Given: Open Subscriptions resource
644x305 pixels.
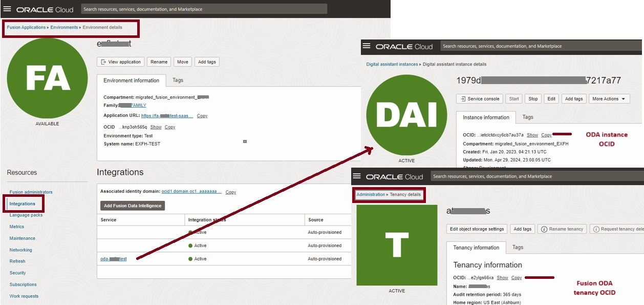Looking at the screenshot, I should (23, 284).
